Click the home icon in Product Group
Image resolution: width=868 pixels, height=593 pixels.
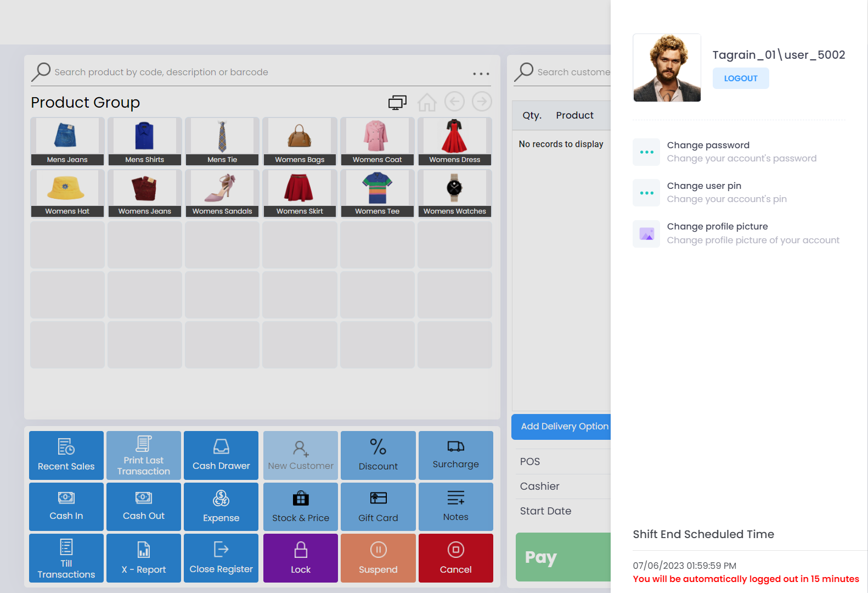click(427, 102)
